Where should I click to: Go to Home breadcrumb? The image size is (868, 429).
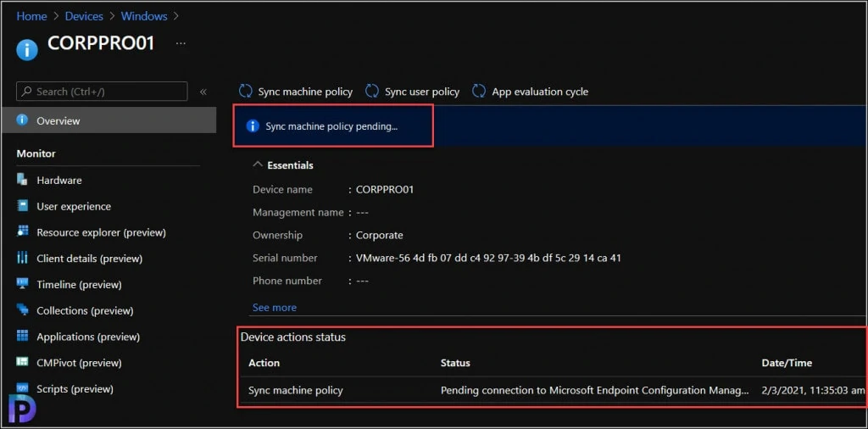tap(31, 16)
